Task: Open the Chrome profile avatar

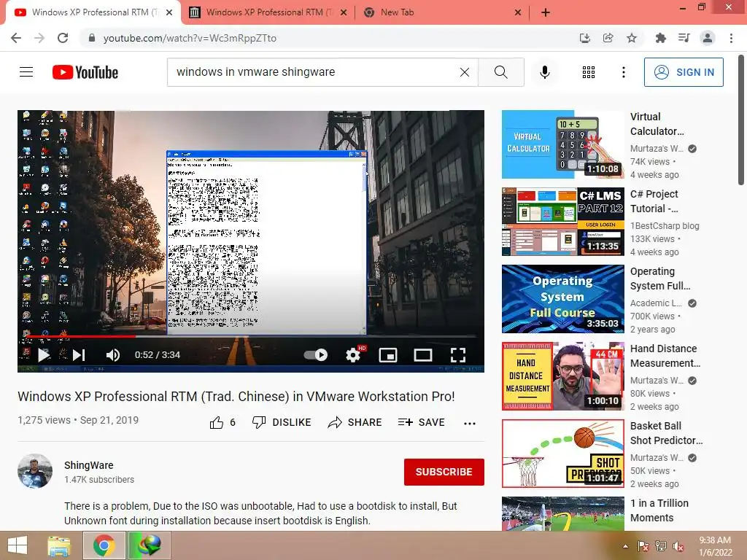Action: [708, 38]
